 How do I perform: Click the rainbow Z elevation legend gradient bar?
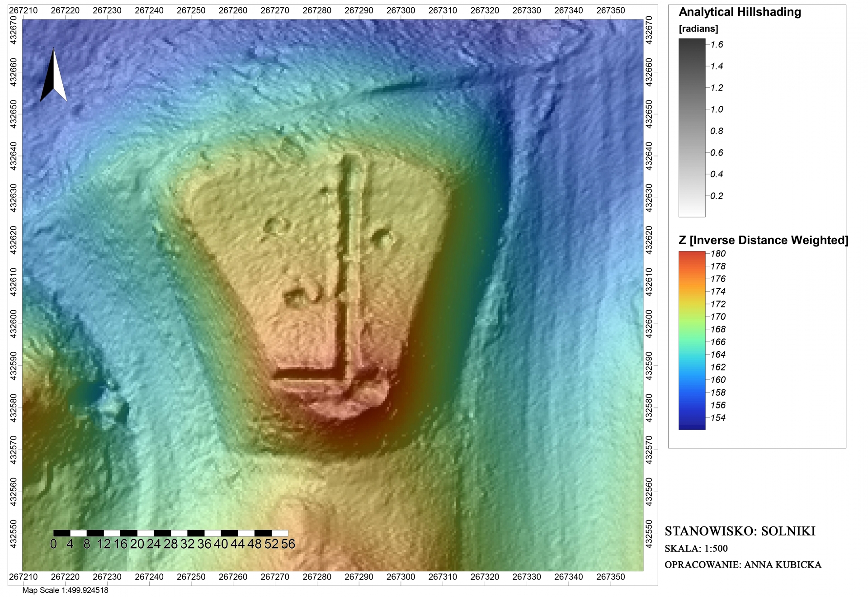692,340
